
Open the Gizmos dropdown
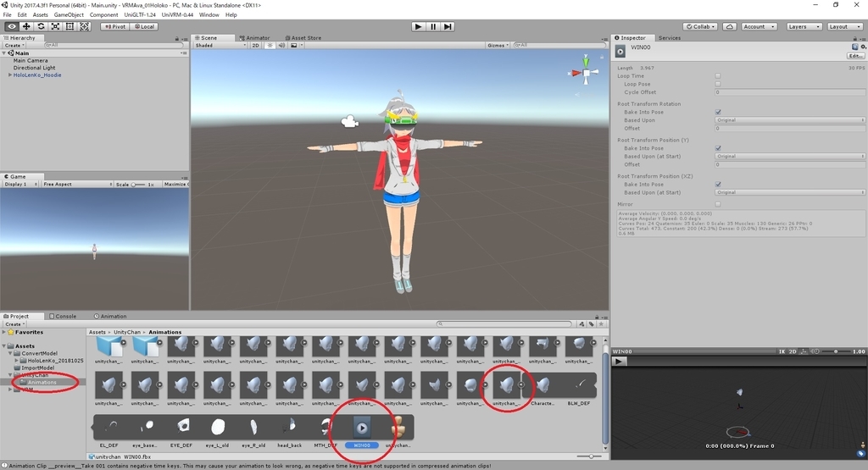pyautogui.click(x=498, y=46)
